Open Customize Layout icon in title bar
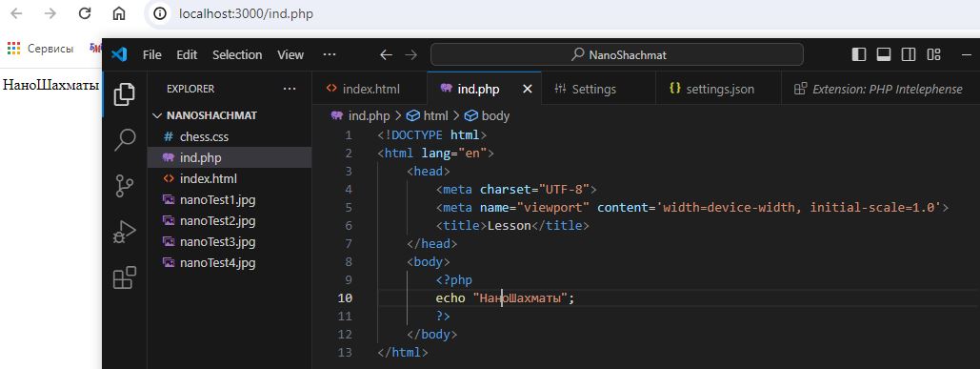980x369 pixels. [x=933, y=54]
